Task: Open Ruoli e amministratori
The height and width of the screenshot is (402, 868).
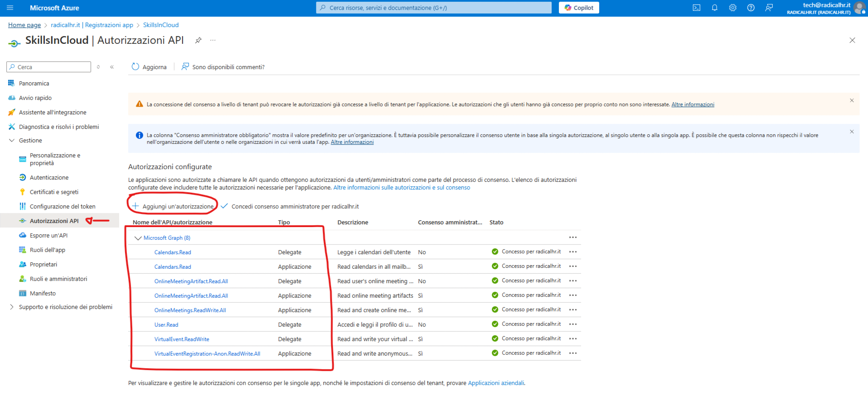Action: pyautogui.click(x=58, y=279)
